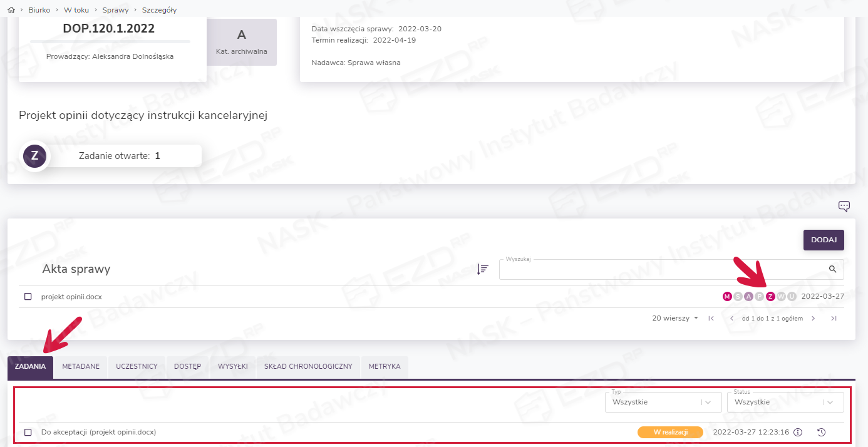
Task: Open the Skład chronologiczny tab
Action: tap(308, 367)
